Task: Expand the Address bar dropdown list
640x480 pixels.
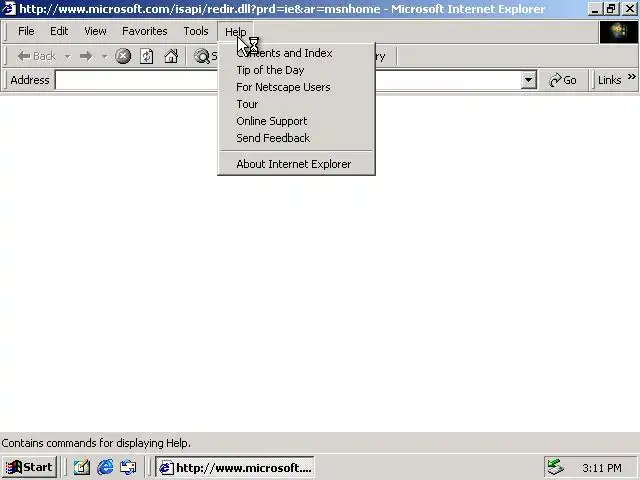Action: click(x=528, y=80)
